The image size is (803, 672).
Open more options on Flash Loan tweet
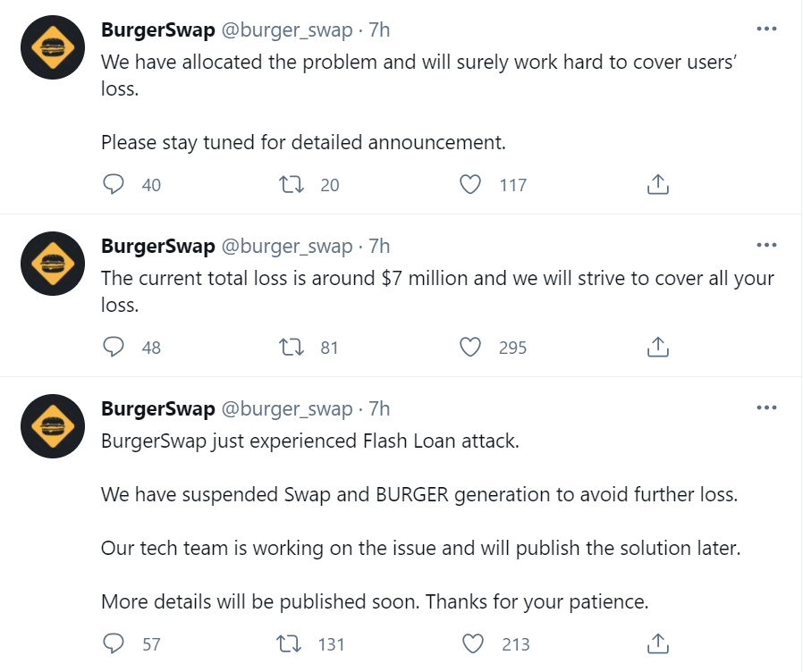pos(766,408)
